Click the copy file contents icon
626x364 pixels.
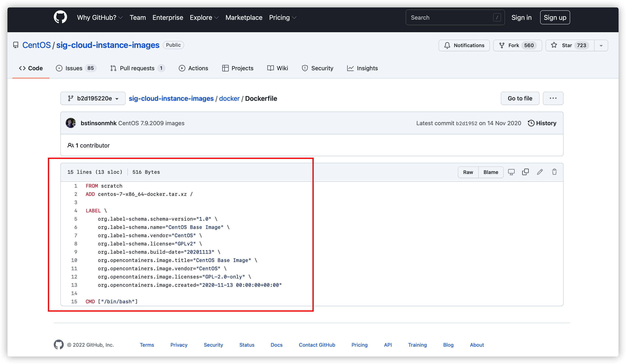click(x=525, y=172)
